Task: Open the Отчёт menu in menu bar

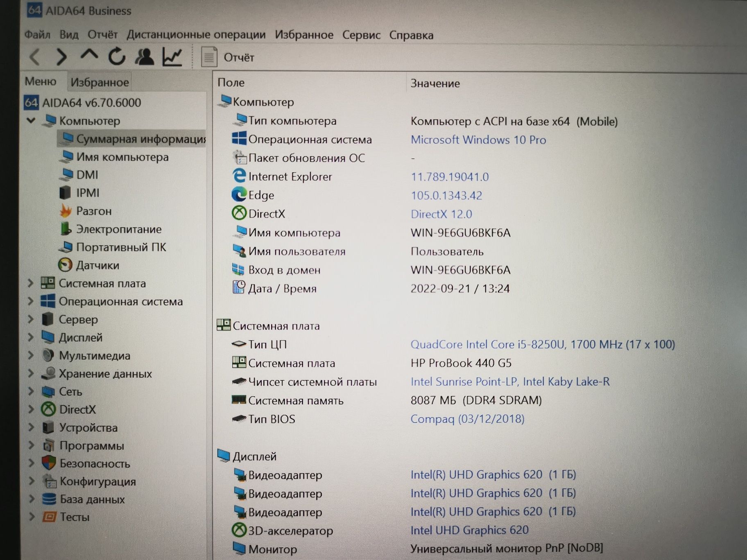Action: click(x=102, y=34)
